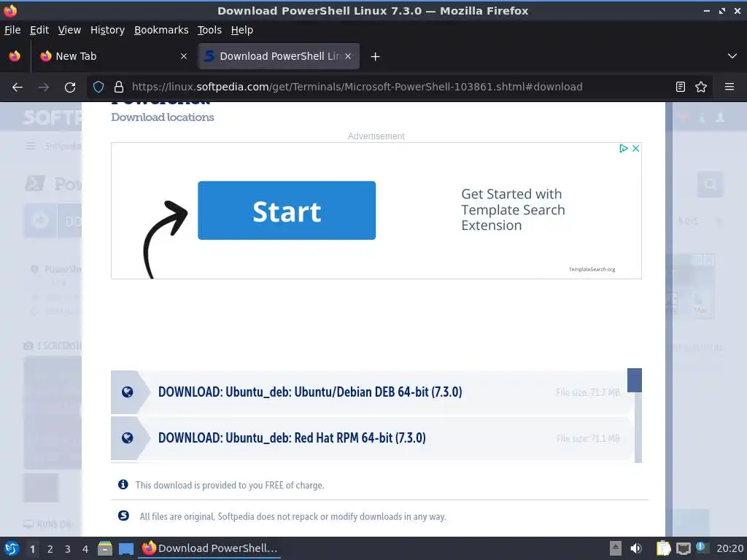Click the update notification tray icon
The height and width of the screenshot is (560, 747).
(x=702, y=547)
